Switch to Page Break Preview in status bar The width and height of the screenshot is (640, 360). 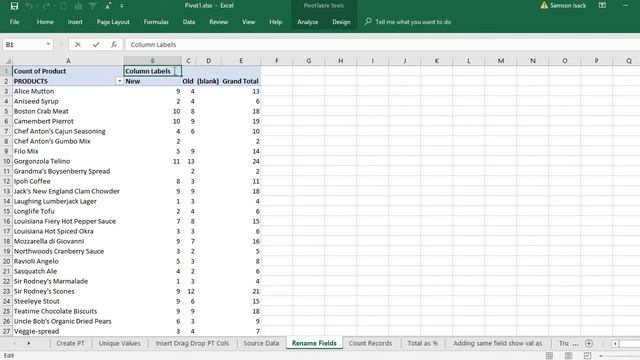click(x=587, y=356)
